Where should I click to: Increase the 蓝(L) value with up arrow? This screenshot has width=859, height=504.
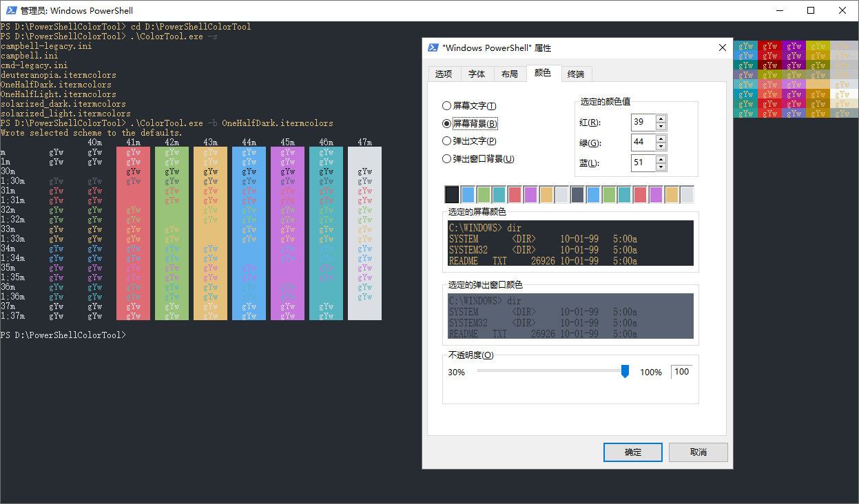pyautogui.click(x=661, y=159)
